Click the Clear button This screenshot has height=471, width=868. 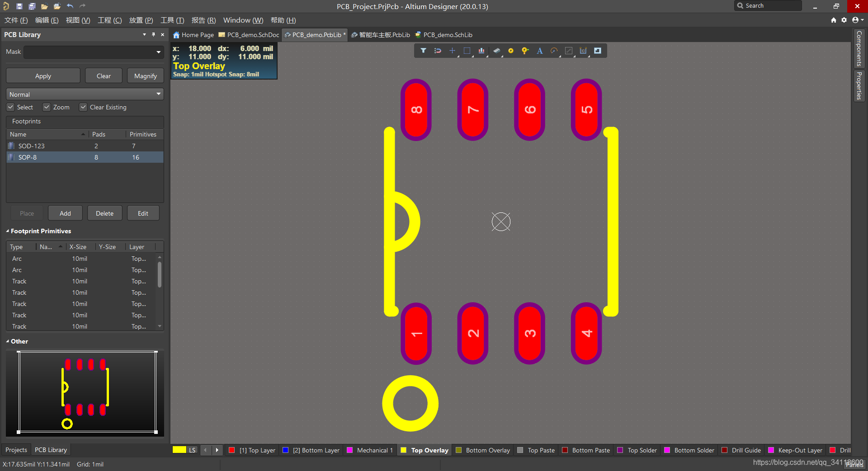coord(104,76)
